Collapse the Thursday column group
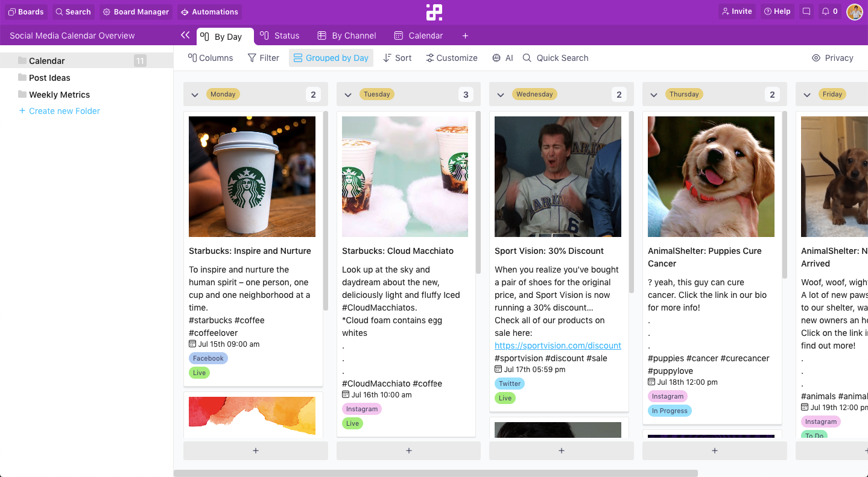 (654, 95)
